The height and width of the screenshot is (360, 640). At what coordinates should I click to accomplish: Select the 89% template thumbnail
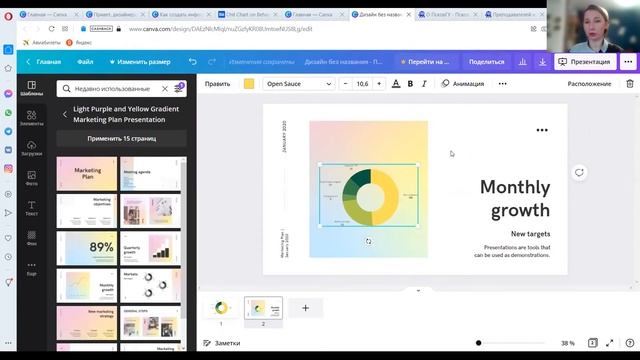point(87,248)
